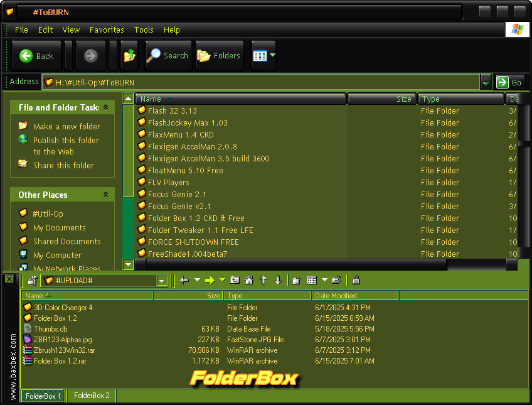Go to #Util-Op in Other Places
Viewport: 532px width, 405px height.
pos(48,214)
